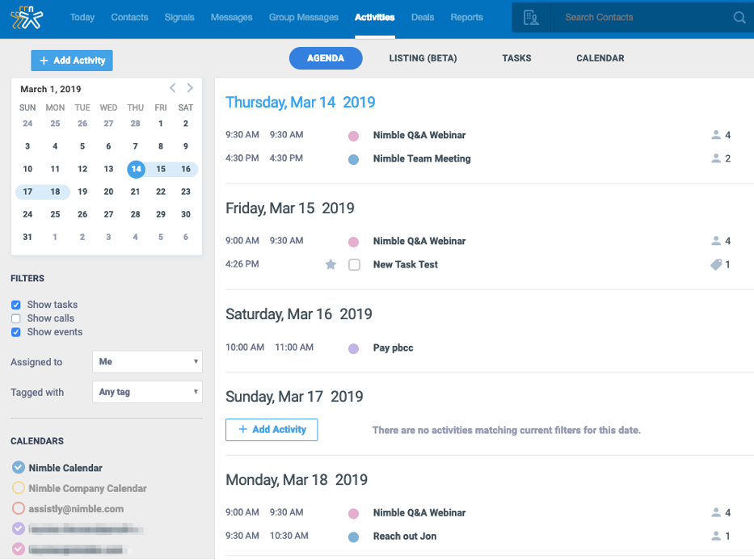Screen dimensions: 754x560
Task: Click the top Add Activity button
Action: [72, 61]
